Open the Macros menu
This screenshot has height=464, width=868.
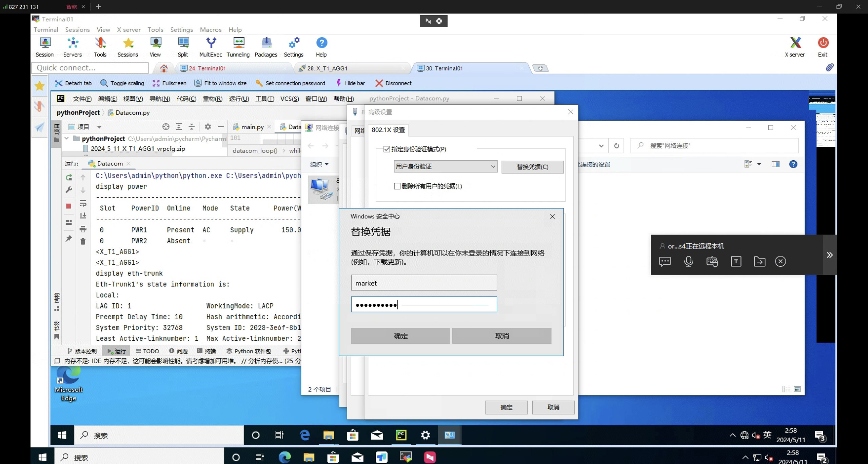tap(211, 29)
